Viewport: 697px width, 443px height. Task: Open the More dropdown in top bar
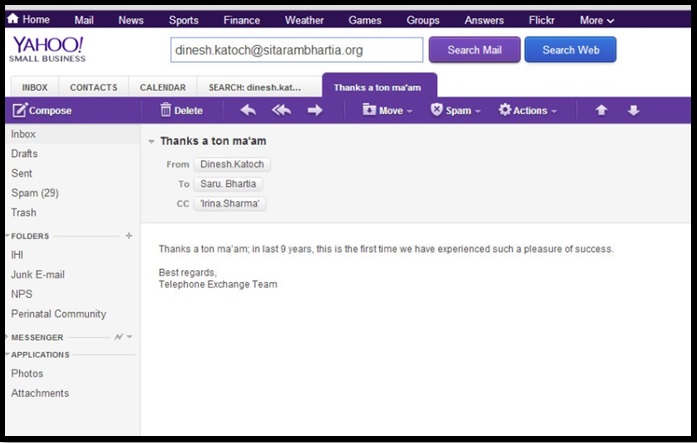(x=597, y=20)
